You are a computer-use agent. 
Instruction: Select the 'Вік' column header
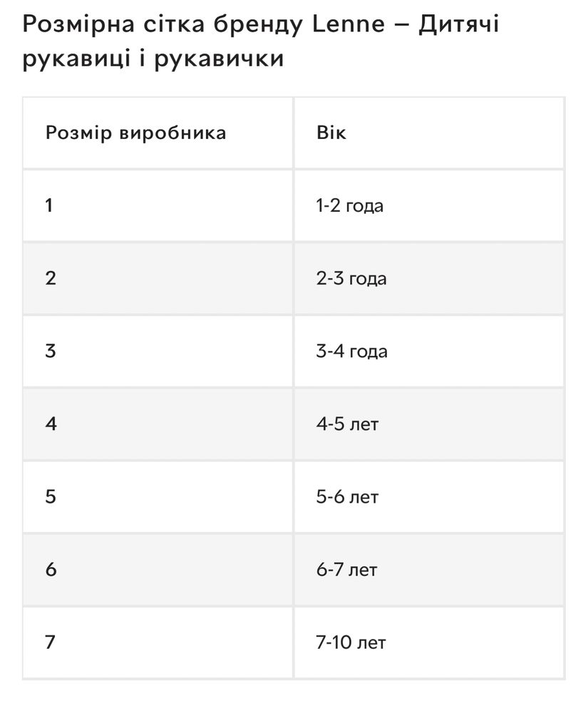(429, 133)
